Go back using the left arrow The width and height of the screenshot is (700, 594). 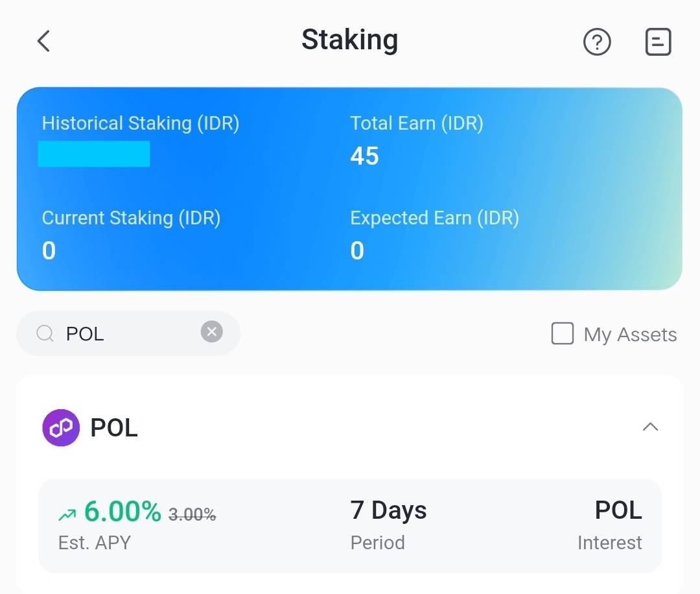click(x=43, y=42)
